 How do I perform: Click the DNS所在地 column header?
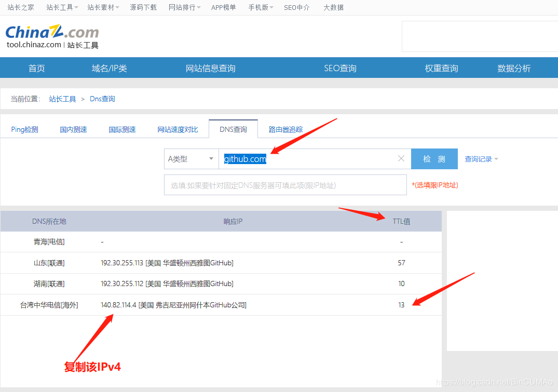click(49, 222)
